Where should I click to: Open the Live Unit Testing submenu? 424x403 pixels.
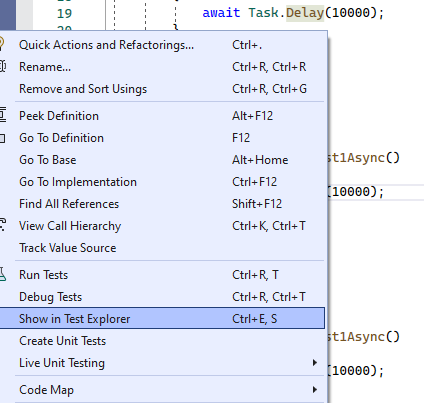click(162, 363)
